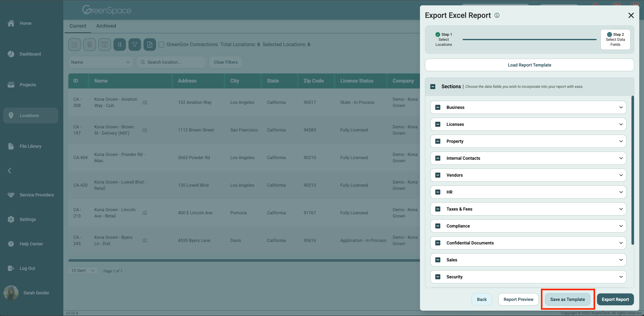Toggle the GreenGov Connections checkbox
Viewport: 644px width, 316px height.
pyautogui.click(x=161, y=45)
